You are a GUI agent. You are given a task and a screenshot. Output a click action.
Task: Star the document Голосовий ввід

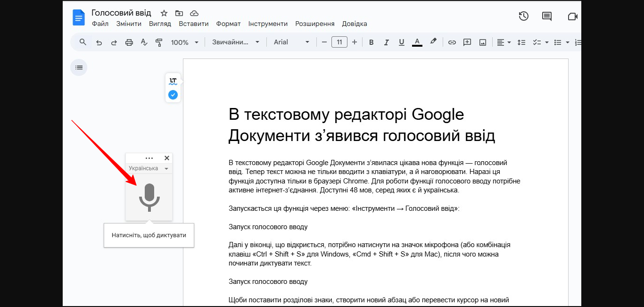(164, 13)
